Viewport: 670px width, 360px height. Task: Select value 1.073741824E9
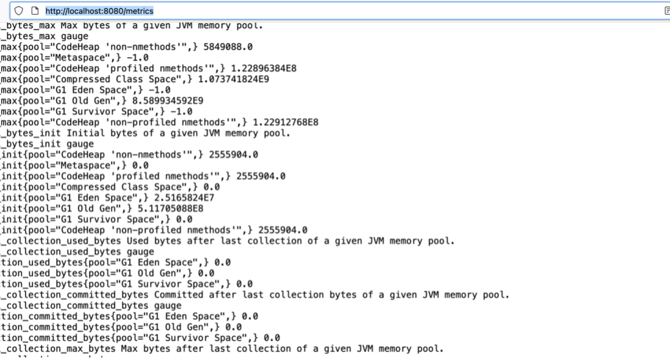pyautogui.click(x=234, y=79)
